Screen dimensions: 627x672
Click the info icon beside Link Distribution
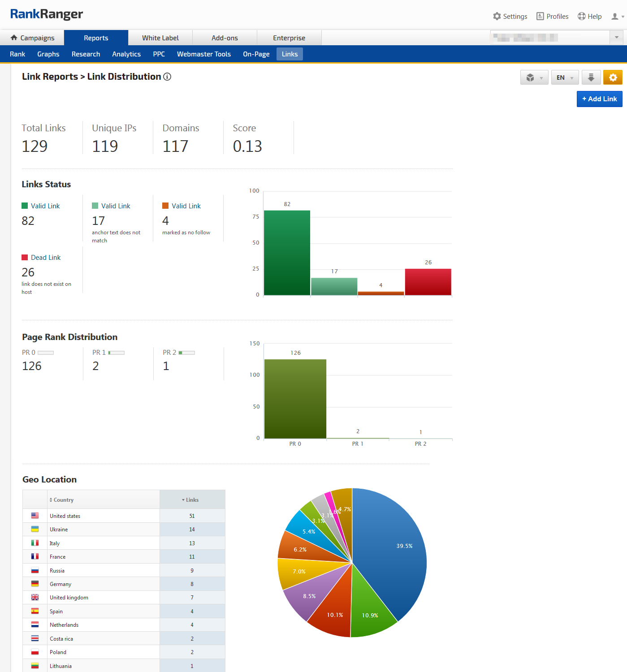click(167, 77)
